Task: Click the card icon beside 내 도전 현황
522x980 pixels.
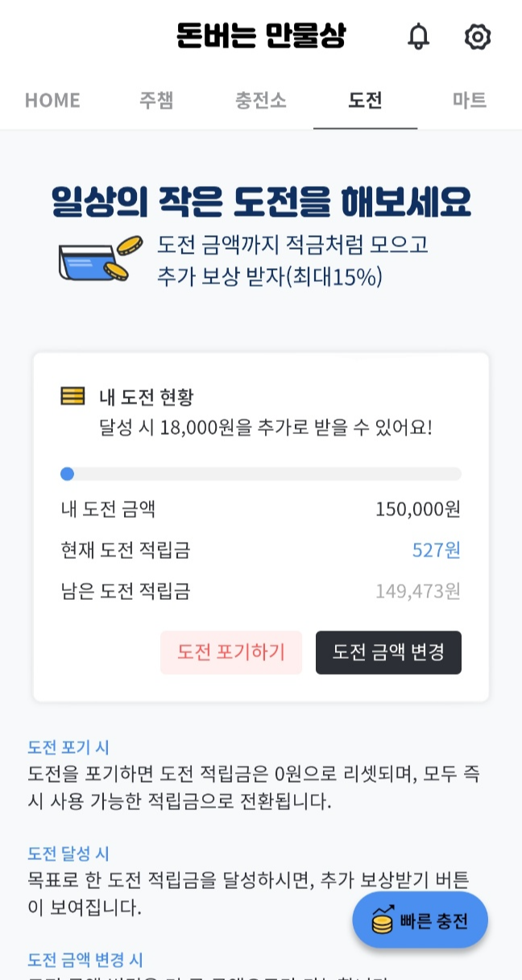Action: click(x=73, y=395)
